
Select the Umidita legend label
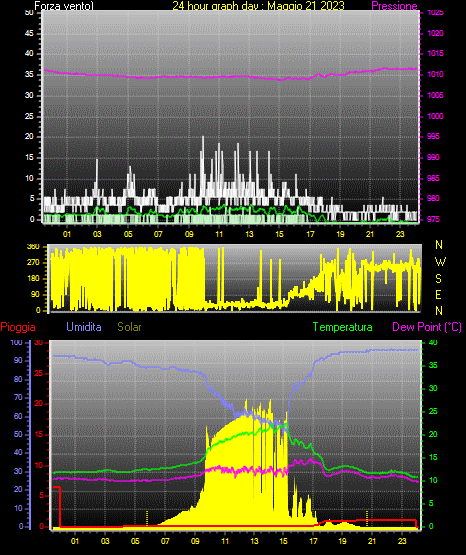click(x=84, y=327)
